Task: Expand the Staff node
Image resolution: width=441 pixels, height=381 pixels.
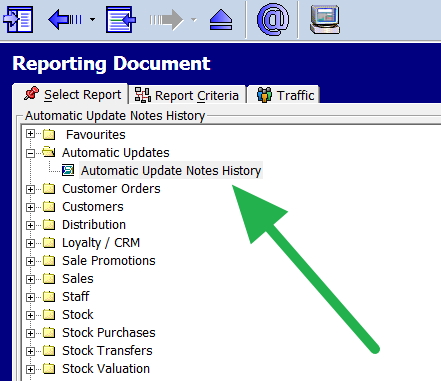Action: tap(30, 297)
